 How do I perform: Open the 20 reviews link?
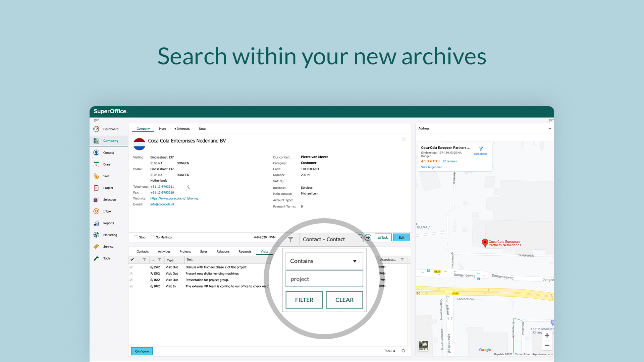coord(450,161)
